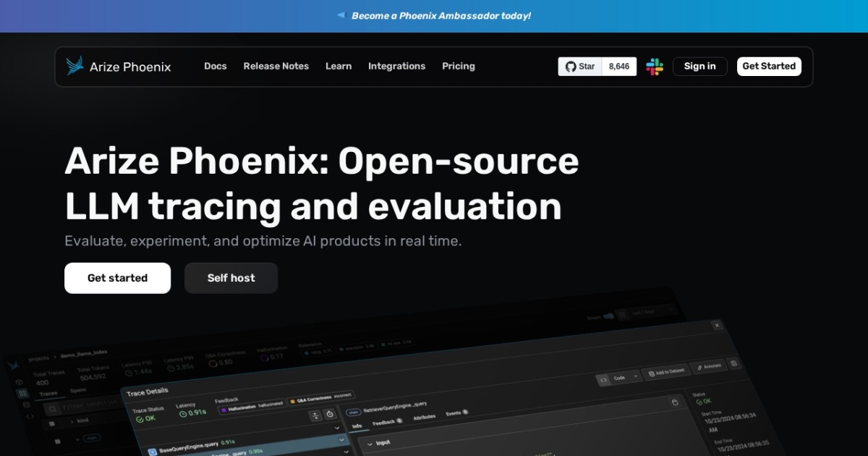This screenshot has width=868, height=456.
Task: Open the database icon in the left sidebar
Action: pos(26,405)
